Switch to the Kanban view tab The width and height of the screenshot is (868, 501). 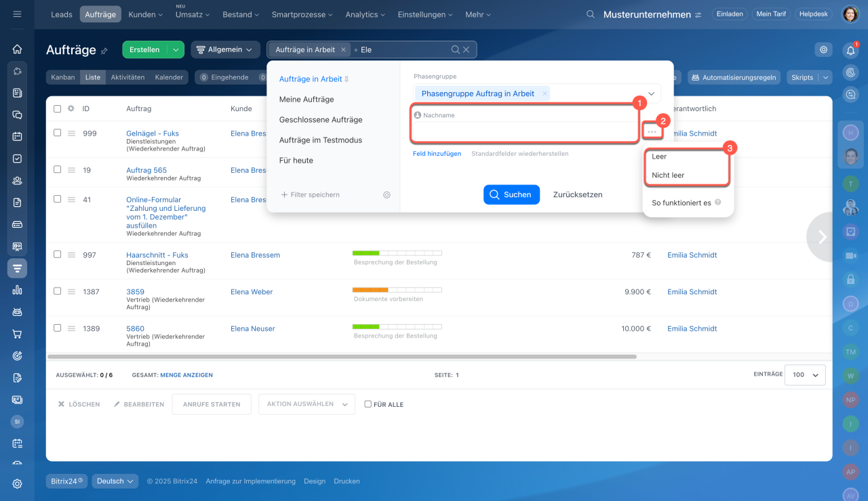pos(63,77)
